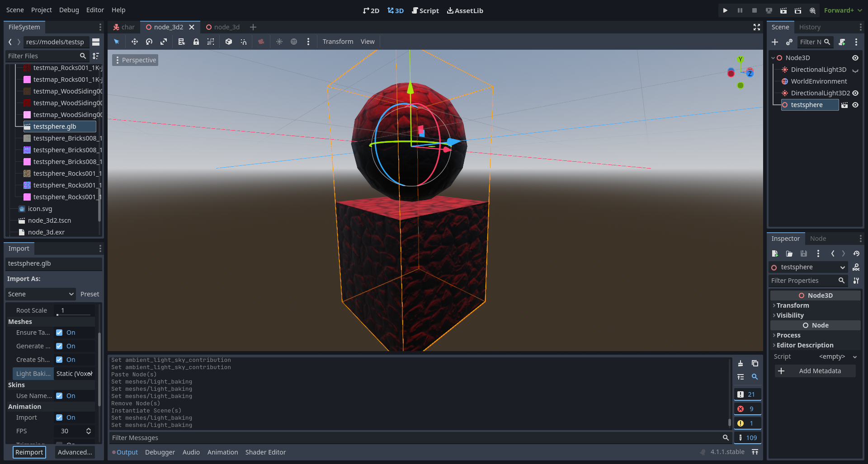Open the movie maker mode icon

click(x=798, y=10)
